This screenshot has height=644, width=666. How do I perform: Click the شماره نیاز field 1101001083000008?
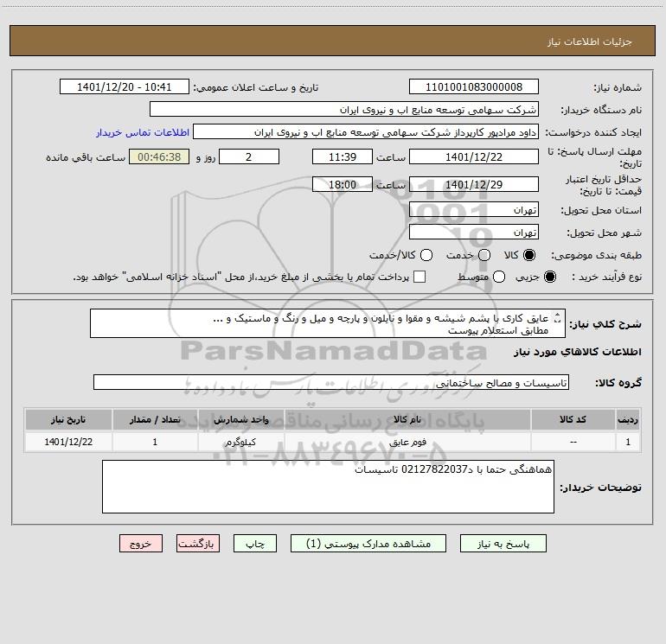[x=474, y=87]
